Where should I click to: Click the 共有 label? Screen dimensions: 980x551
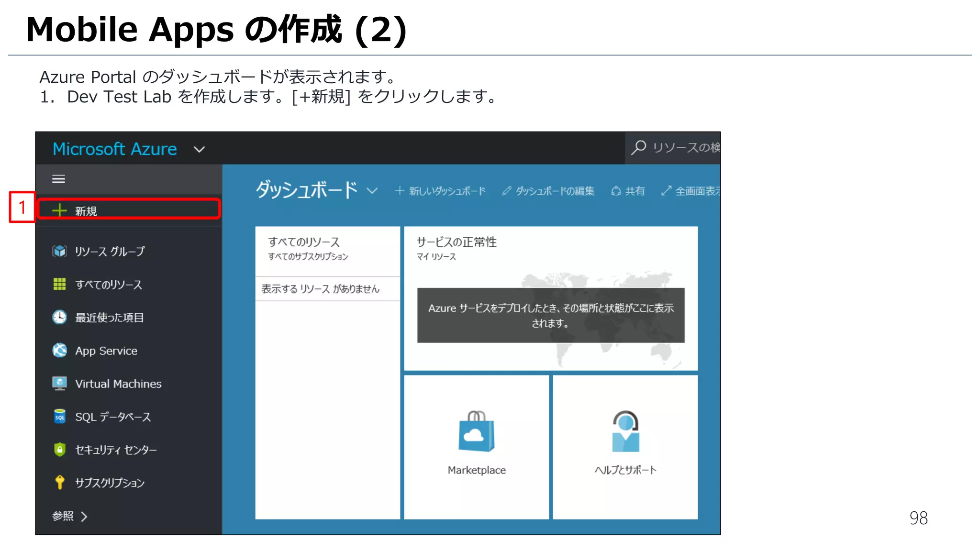tap(635, 191)
